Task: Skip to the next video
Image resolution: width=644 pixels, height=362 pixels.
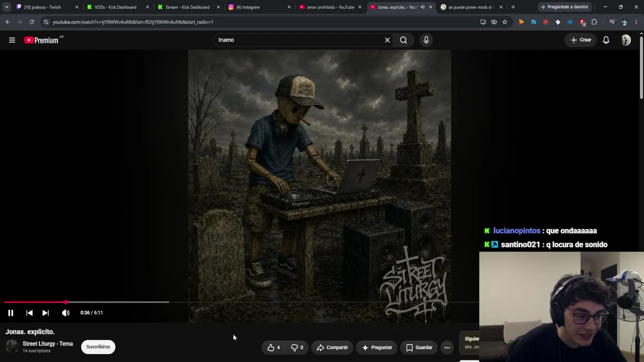Action: point(45,313)
